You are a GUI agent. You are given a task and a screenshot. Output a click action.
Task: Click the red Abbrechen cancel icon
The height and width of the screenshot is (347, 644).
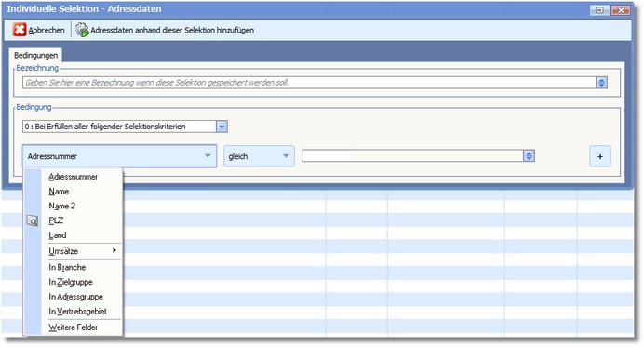20,30
